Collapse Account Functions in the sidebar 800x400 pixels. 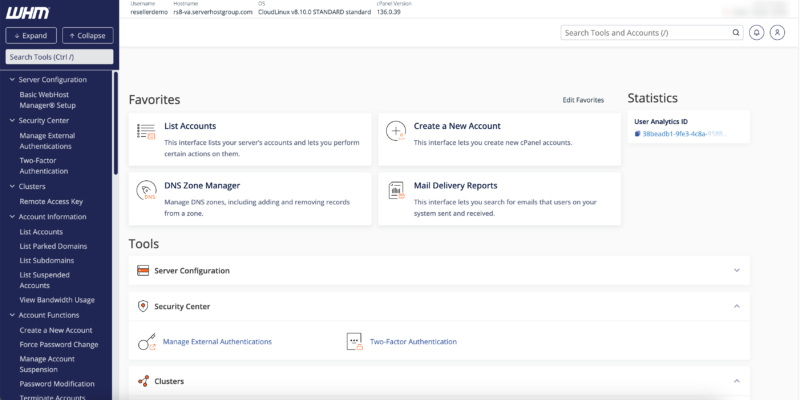13,315
